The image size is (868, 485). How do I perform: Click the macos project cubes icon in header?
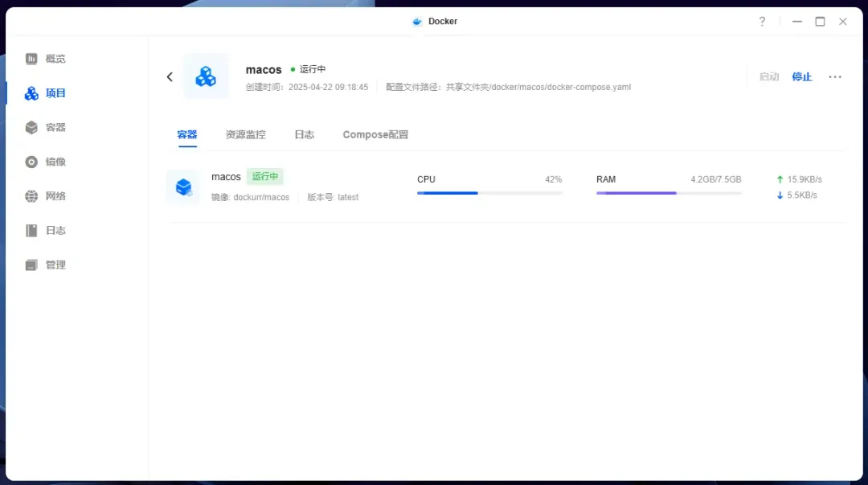(206, 76)
